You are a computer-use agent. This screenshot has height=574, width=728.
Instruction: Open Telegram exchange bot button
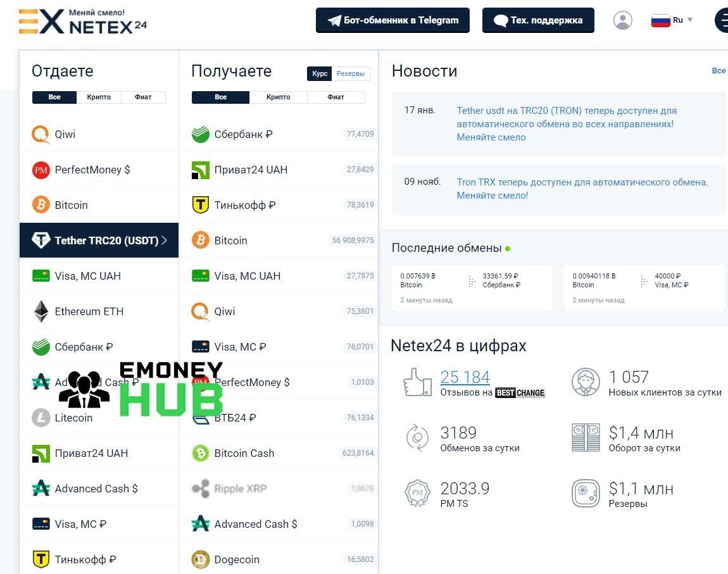pos(392,20)
